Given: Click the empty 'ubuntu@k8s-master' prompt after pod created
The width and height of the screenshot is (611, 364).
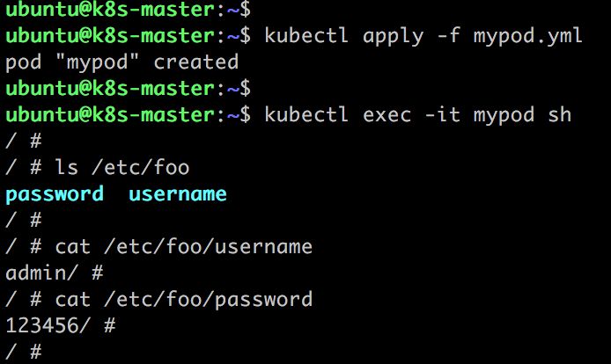Looking at the screenshot, I should pos(110,89).
